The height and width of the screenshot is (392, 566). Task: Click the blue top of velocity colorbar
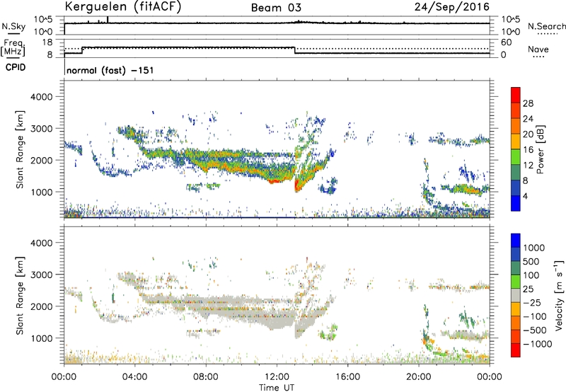[x=516, y=240]
